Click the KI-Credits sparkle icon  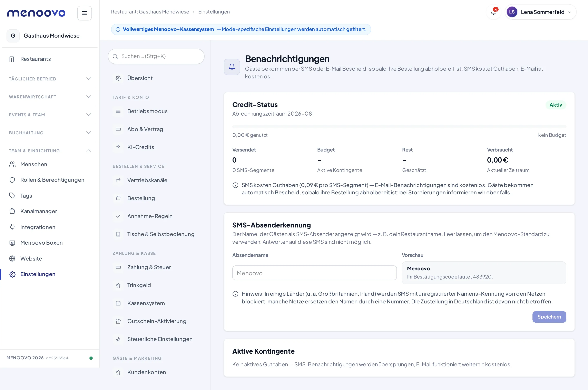point(118,147)
